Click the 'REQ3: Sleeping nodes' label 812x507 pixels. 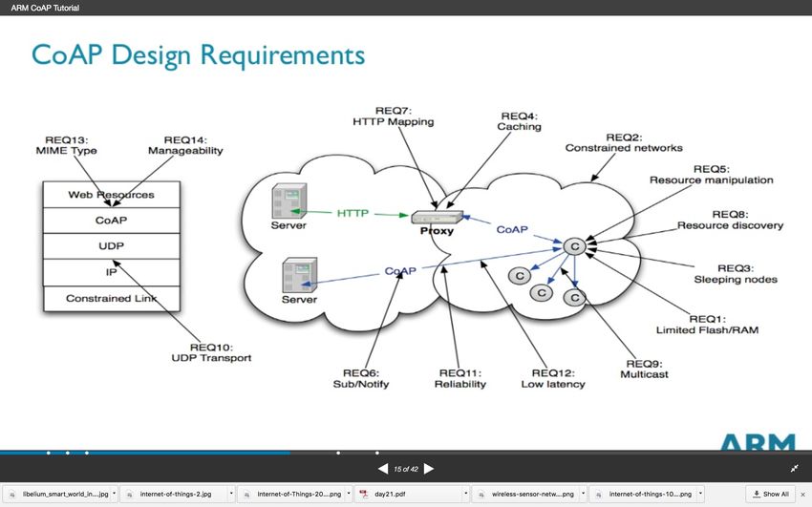click(x=736, y=274)
